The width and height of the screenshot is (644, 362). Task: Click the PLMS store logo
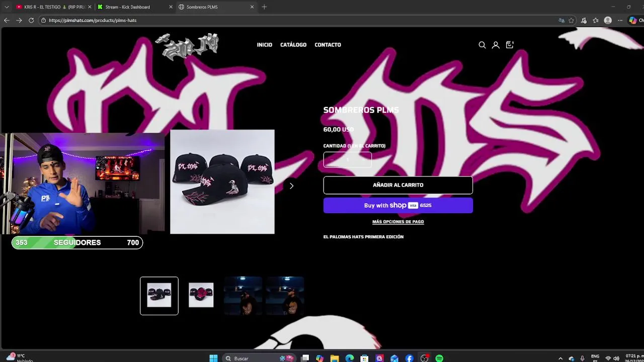[187, 47]
